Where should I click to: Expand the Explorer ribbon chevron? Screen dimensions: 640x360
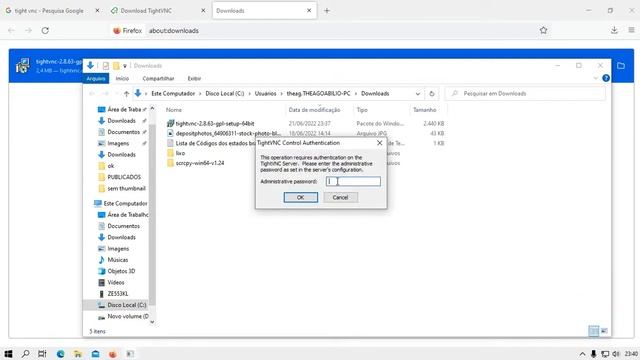tap(596, 78)
